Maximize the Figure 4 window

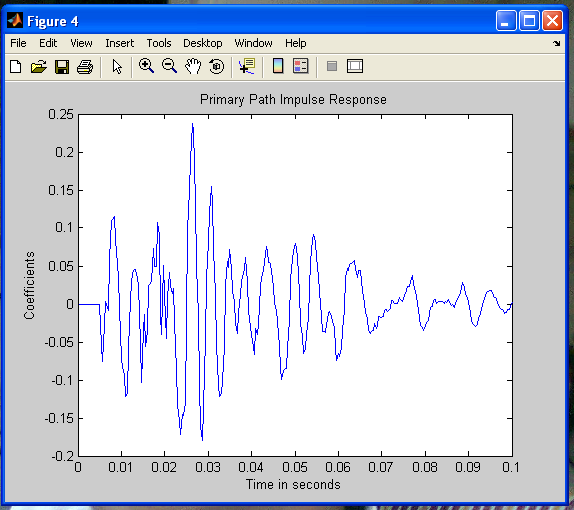529,21
